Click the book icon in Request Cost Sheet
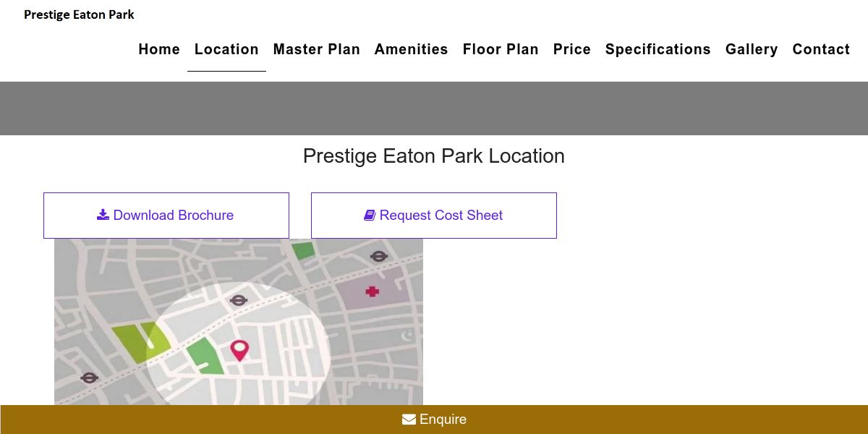This screenshot has width=868, height=434. pos(370,215)
